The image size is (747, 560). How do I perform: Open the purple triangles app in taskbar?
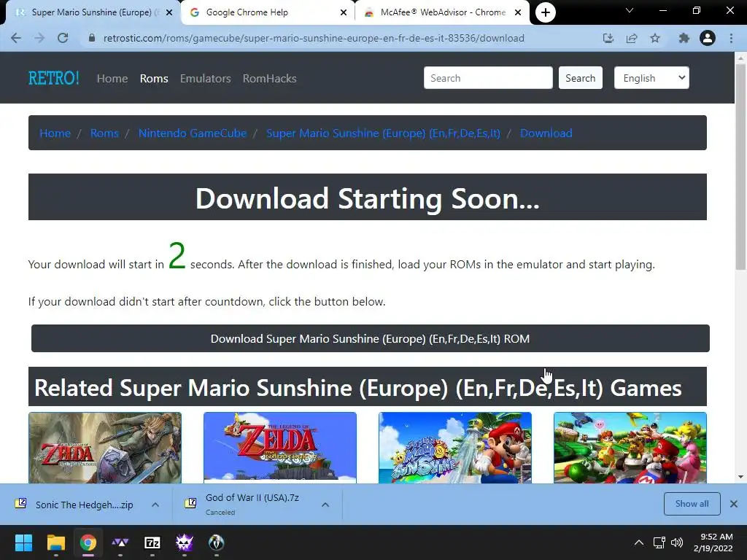(x=120, y=542)
